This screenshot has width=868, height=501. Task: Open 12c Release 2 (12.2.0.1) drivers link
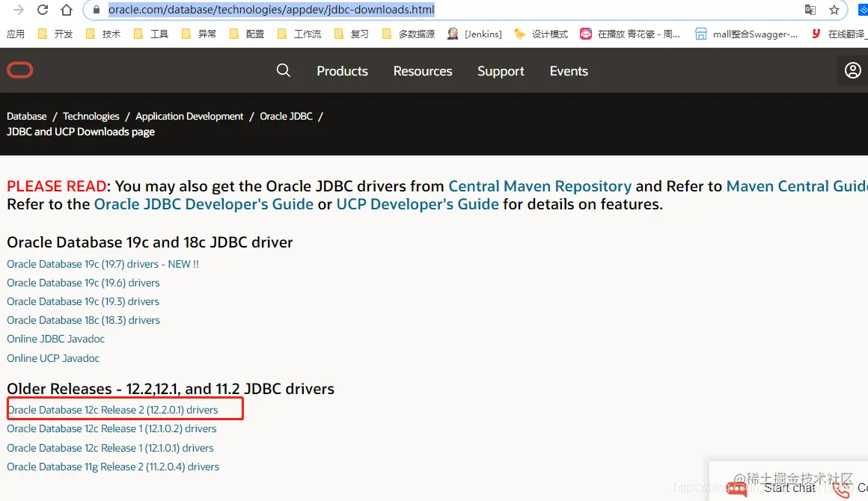pyautogui.click(x=112, y=410)
